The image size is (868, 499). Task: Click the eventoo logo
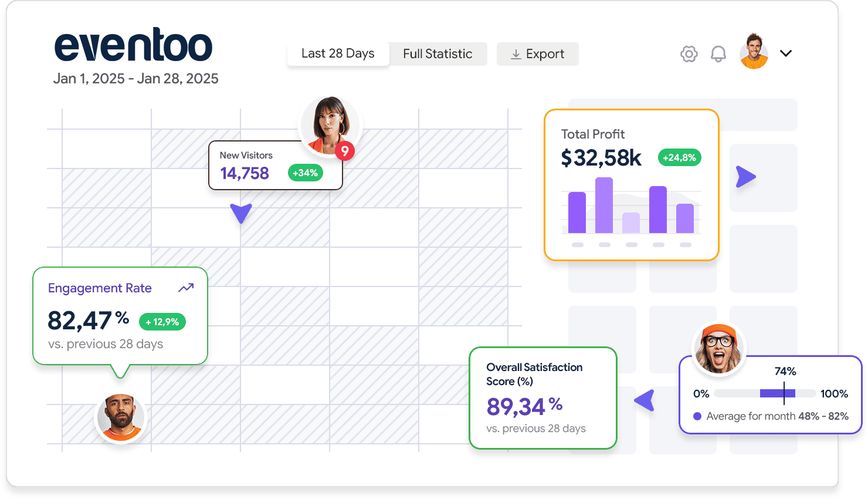tap(133, 45)
